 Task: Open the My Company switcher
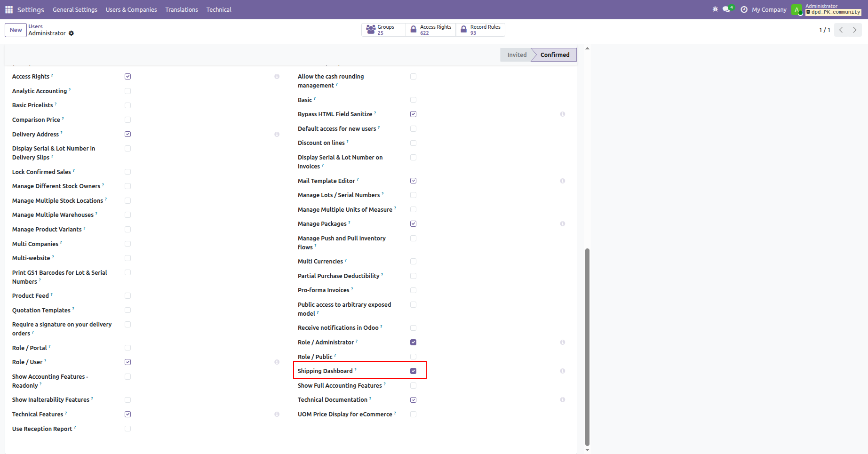pos(769,9)
